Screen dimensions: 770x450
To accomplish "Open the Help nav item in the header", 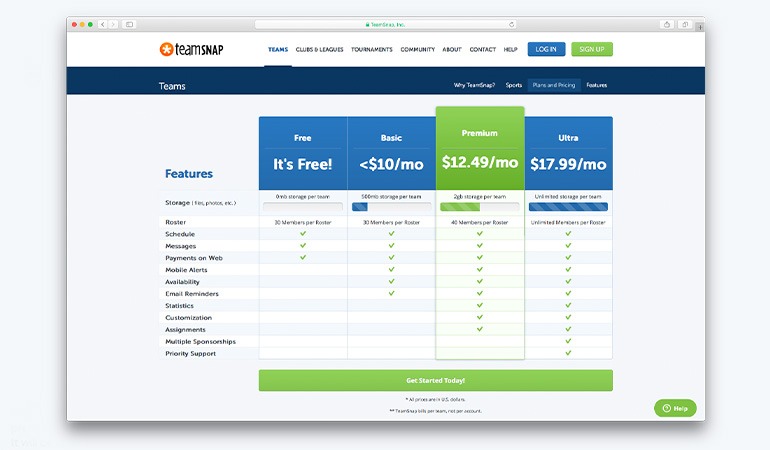I will pyautogui.click(x=510, y=49).
